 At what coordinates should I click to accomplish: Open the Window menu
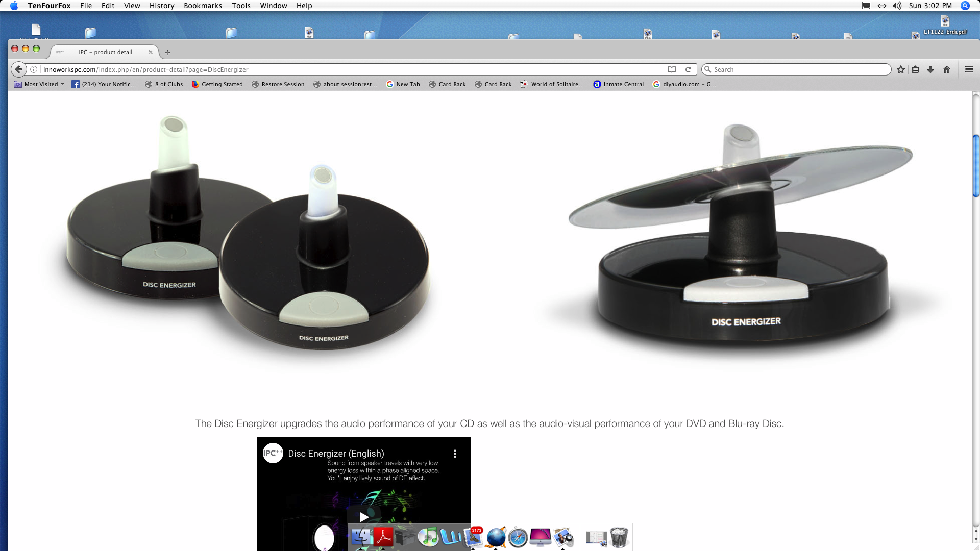pyautogui.click(x=274, y=6)
